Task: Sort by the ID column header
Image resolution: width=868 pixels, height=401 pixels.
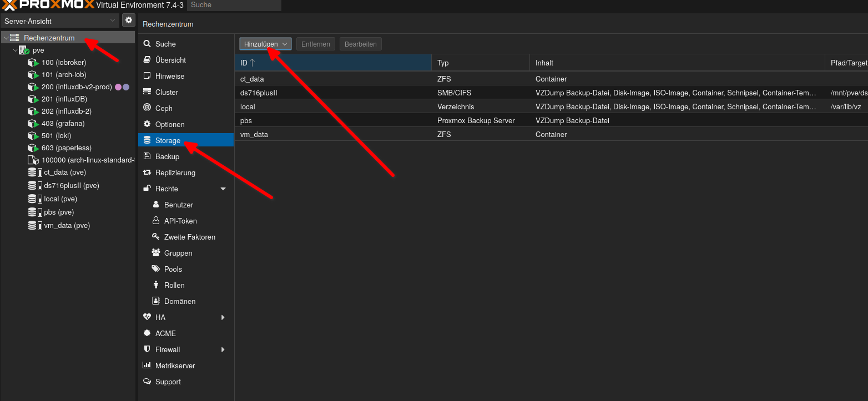Action: [x=333, y=63]
